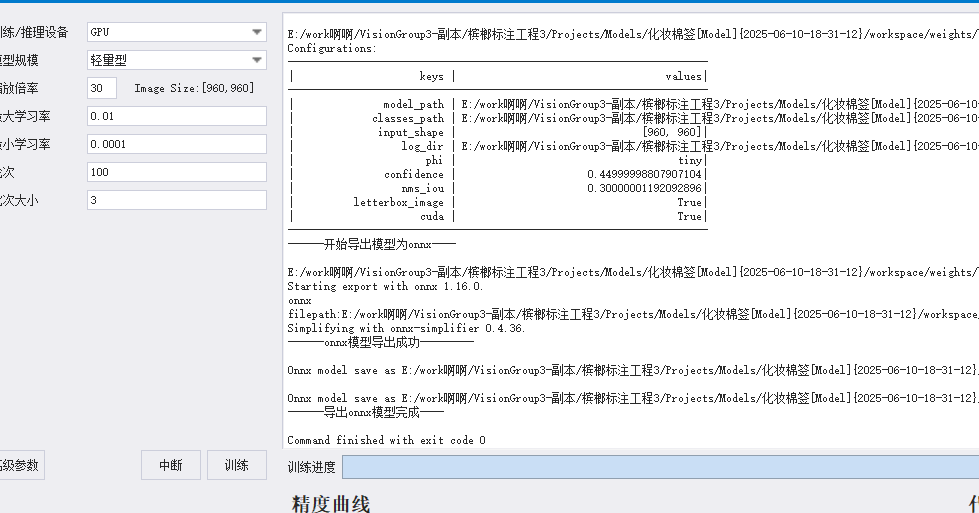Open the 高级参数 advanced parameters button

[19, 465]
